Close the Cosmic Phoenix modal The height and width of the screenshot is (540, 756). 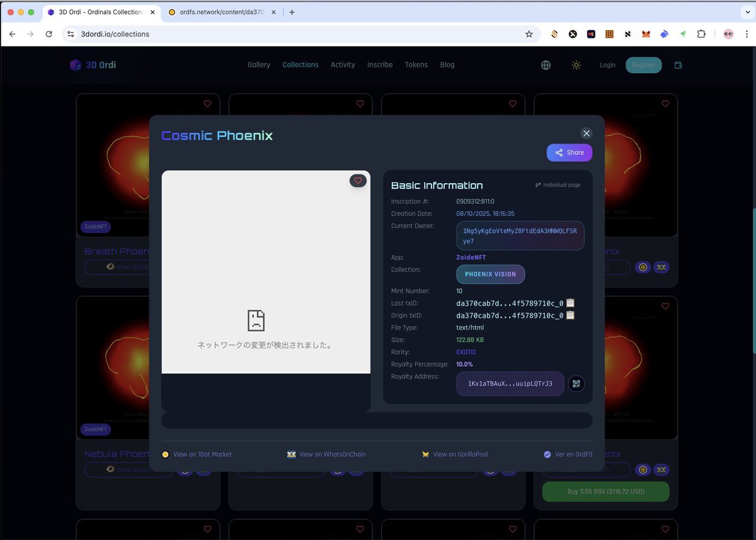(587, 133)
